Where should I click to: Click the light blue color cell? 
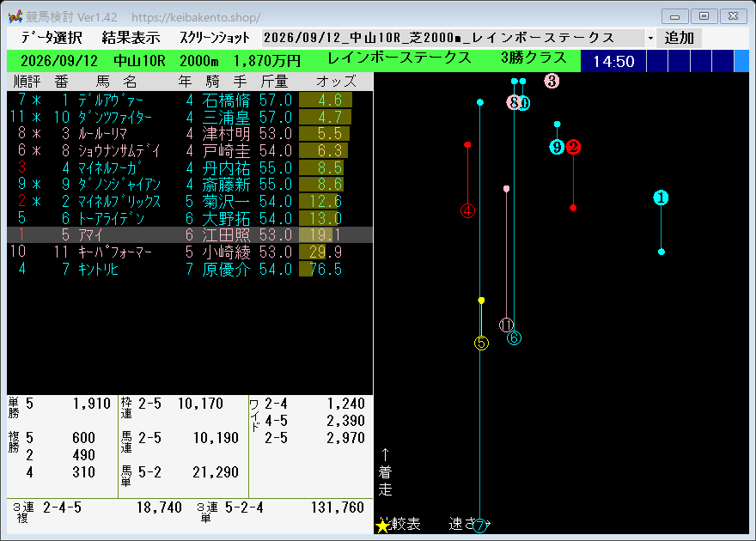[741, 61]
